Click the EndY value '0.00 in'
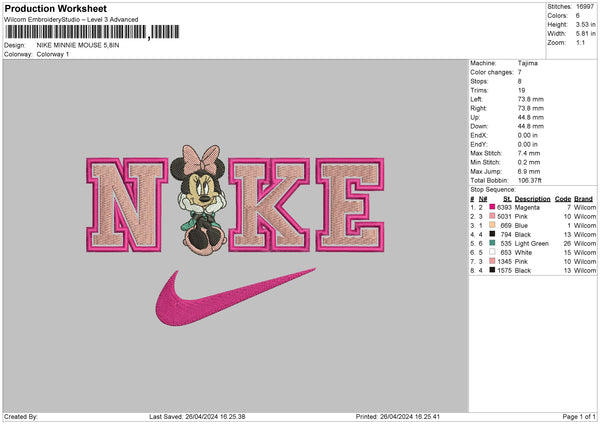 coord(528,144)
